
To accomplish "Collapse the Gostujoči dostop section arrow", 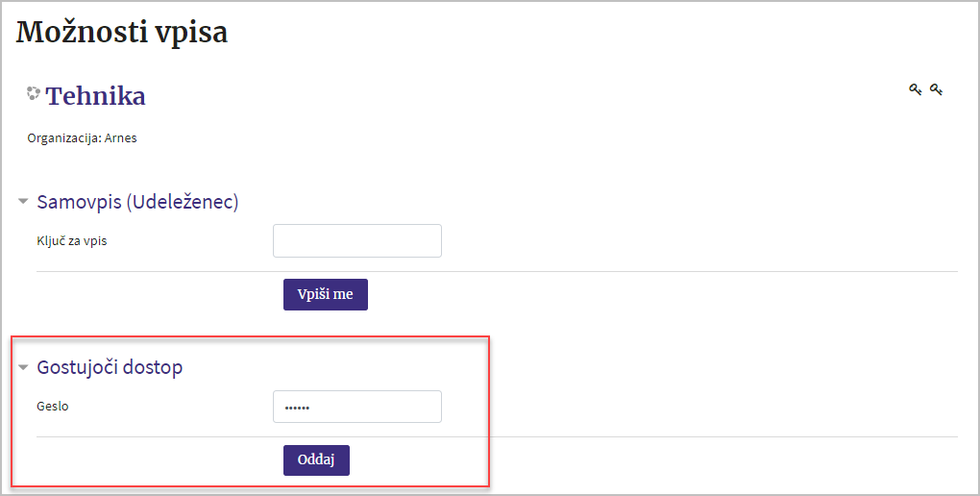I will click(23, 368).
